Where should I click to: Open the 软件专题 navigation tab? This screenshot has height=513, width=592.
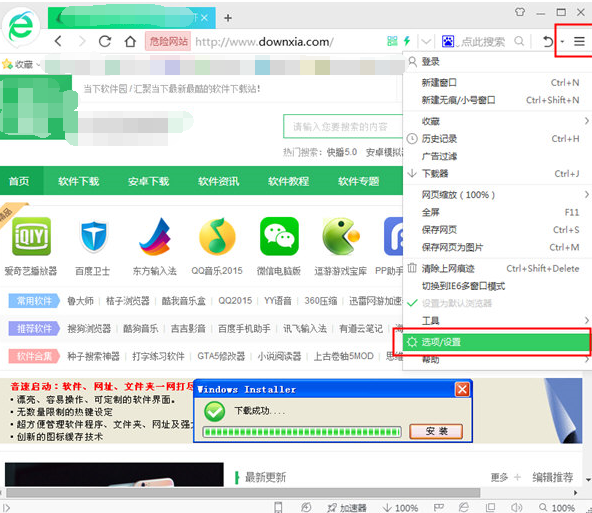358,181
